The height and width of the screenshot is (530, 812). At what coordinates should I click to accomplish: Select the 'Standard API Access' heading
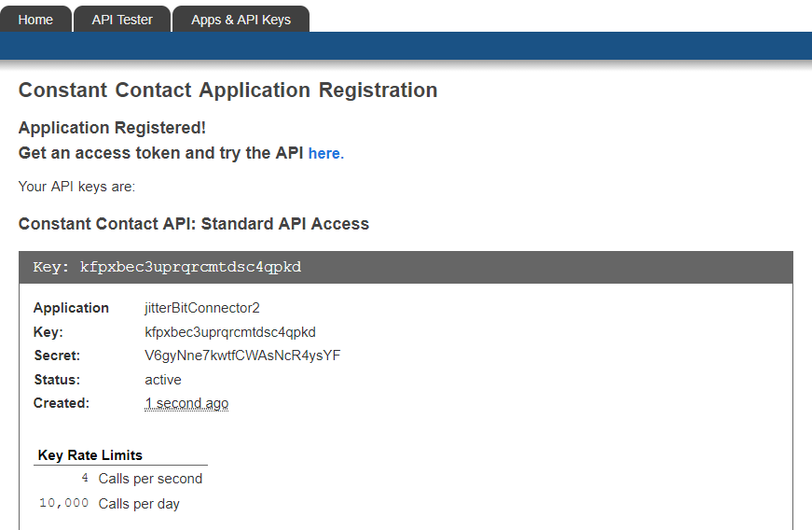point(194,224)
